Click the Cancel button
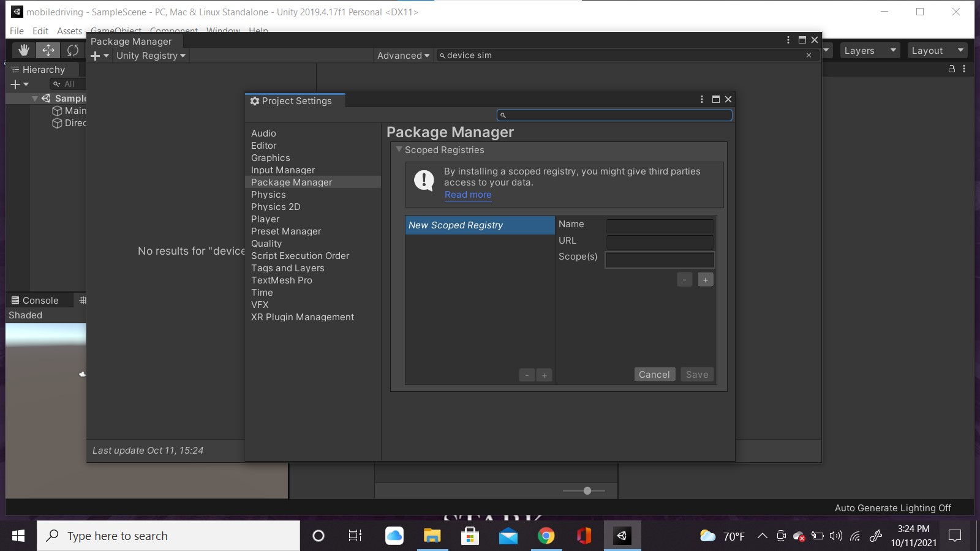The image size is (980, 551). coord(654,375)
